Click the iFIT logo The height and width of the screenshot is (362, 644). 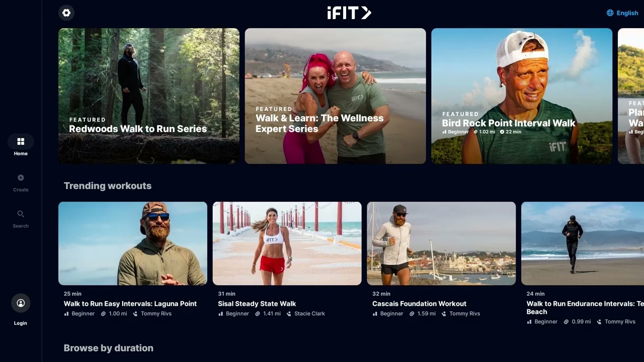pyautogui.click(x=349, y=13)
